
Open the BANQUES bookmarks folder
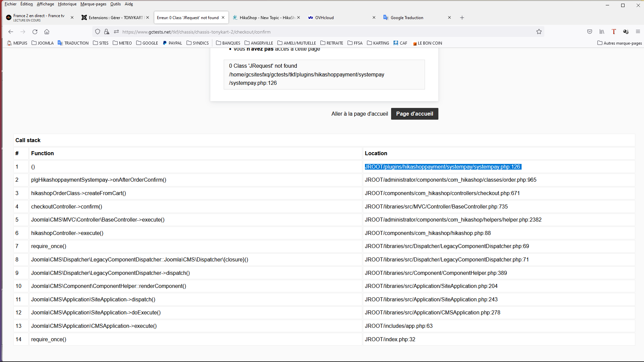[228, 43]
